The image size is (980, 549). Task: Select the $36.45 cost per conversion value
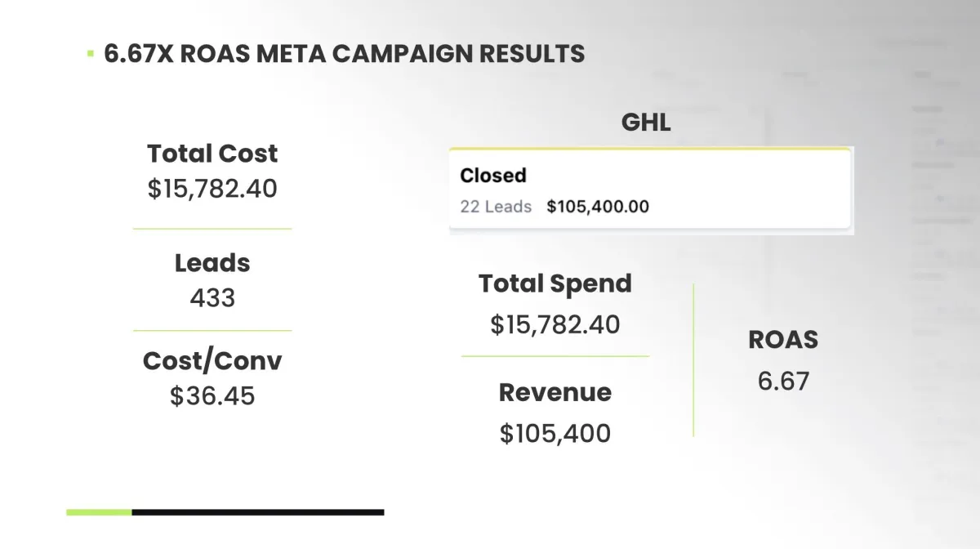212,396
